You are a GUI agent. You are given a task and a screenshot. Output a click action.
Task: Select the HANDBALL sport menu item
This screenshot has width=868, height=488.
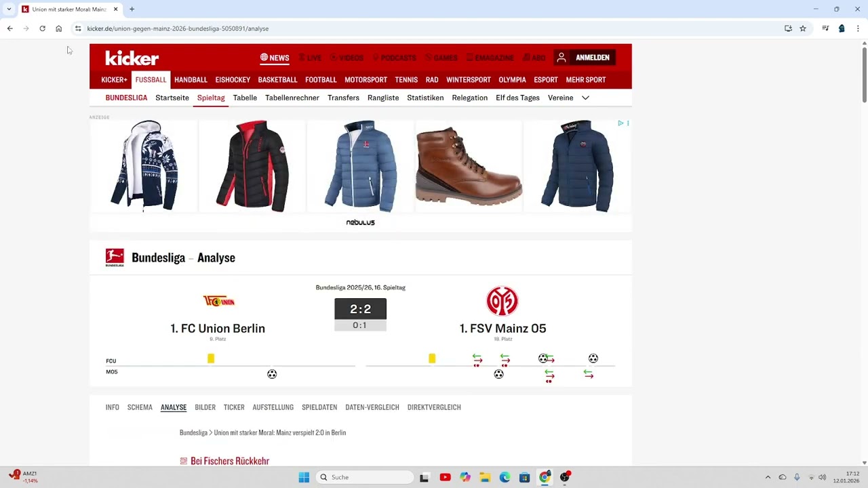point(191,80)
